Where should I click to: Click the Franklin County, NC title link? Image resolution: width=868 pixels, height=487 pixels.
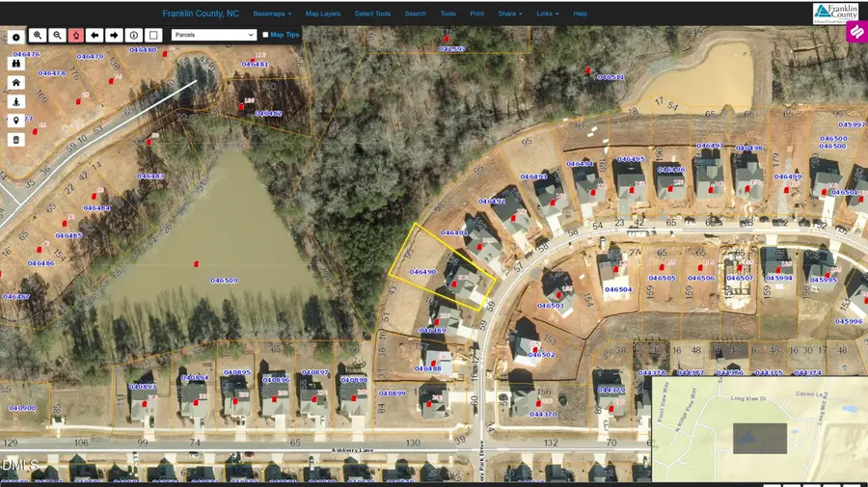tap(201, 14)
